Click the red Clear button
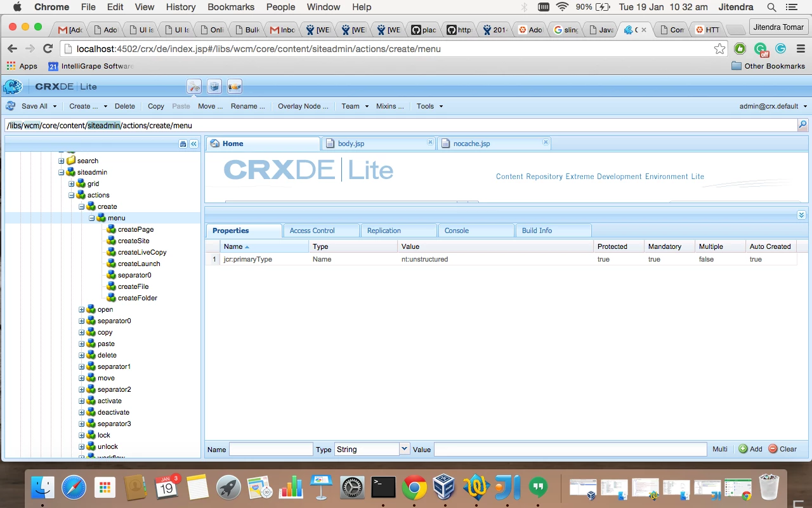The height and width of the screenshot is (508, 812). [782, 449]
